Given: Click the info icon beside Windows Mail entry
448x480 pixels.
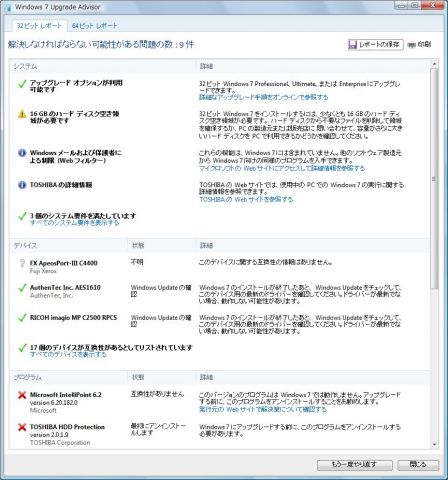Looking at the screenshot, I should pyautogui.click(x=22, y=153).
